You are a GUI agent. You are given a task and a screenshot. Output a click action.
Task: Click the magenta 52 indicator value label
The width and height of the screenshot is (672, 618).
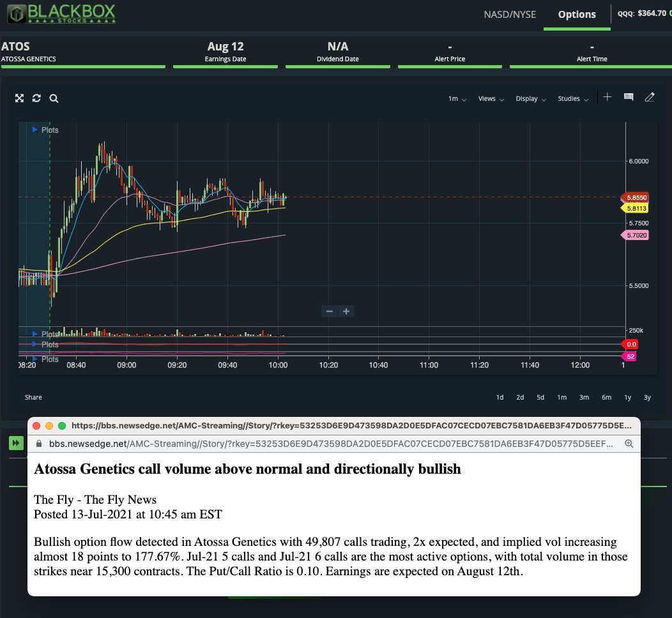(629, 356)
